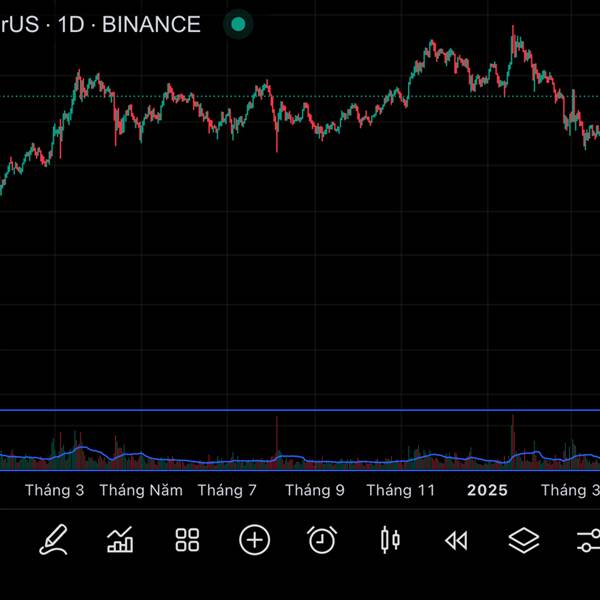
Task: Open the indicators chart icon
Action: click(120, 540)
